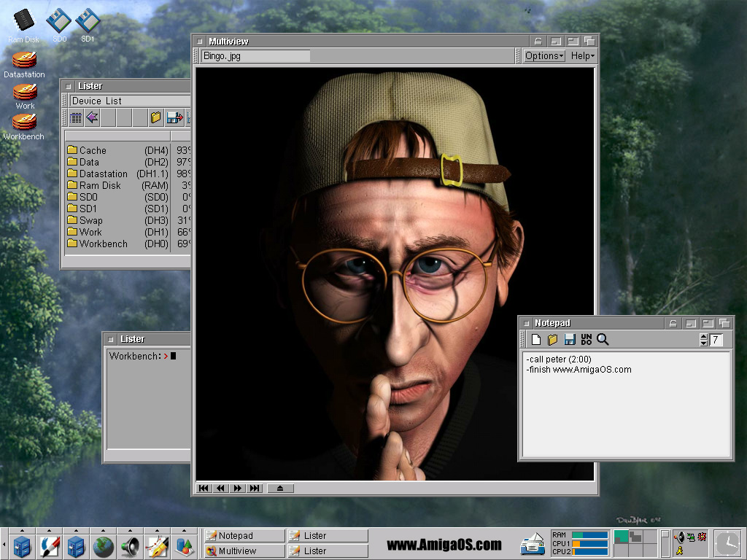Click the floppy with red arrow icon in Lister
Viewport: 747px width, 560px height.
pyautogui.click(x=174, y=117)
